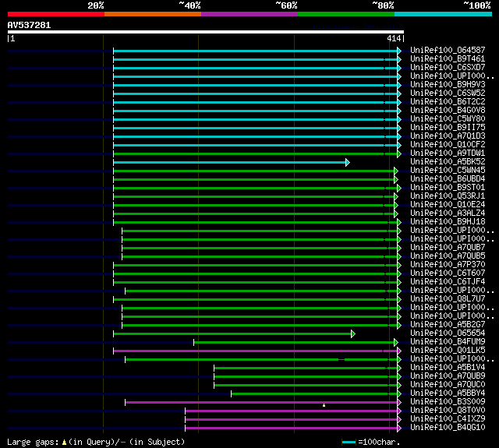Select the UniRef100_A7P370 label
This screenshot has width=499, height=448.
(448, 265)
